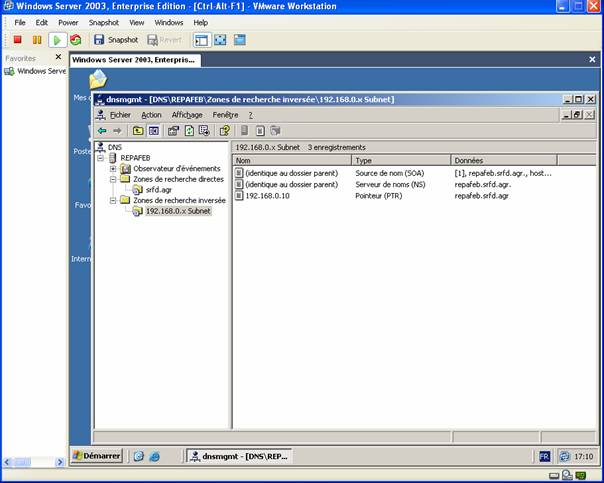Click the new record document toolbar icon
This screenshot has width=604, height=483.
(x=260, y=131)
